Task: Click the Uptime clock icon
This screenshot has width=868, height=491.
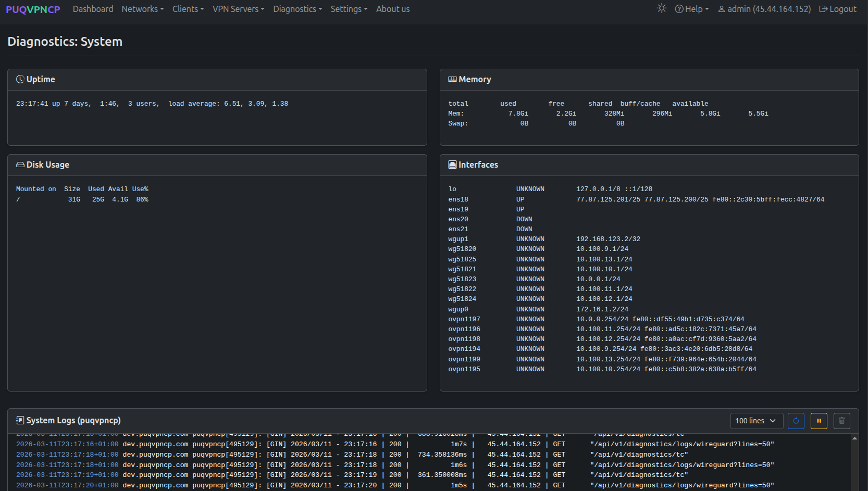Action: pyautogui.click(x=20, y=79)
